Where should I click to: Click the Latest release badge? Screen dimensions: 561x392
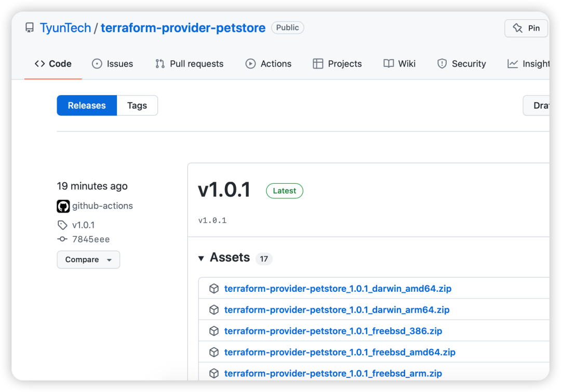[285, 191]
